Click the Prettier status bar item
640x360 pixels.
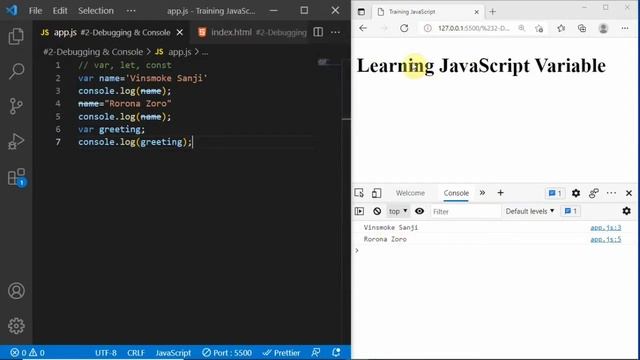coord(281,353)
